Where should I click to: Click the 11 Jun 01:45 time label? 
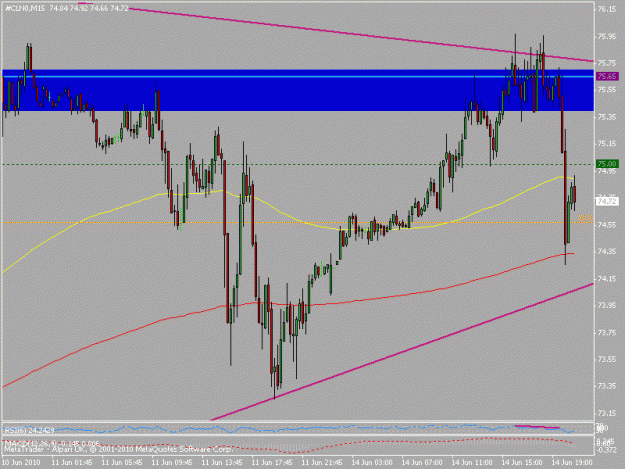72,463
